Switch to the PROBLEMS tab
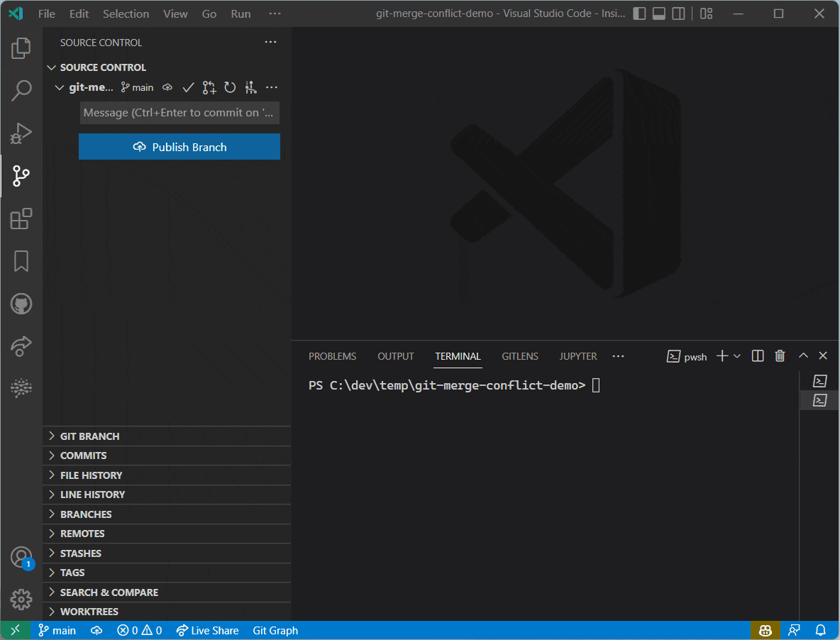This screenshot has width=840, height=640. pos(332,356)
